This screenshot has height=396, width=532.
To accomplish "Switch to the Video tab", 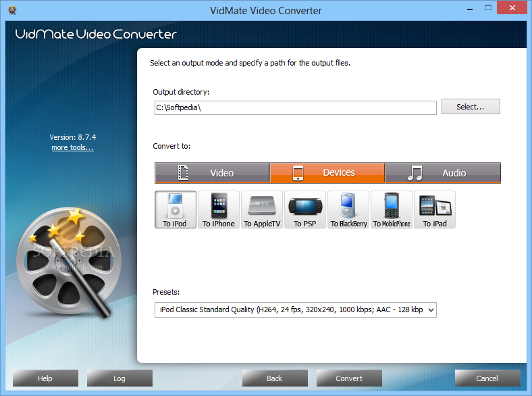I will (212, 172).
